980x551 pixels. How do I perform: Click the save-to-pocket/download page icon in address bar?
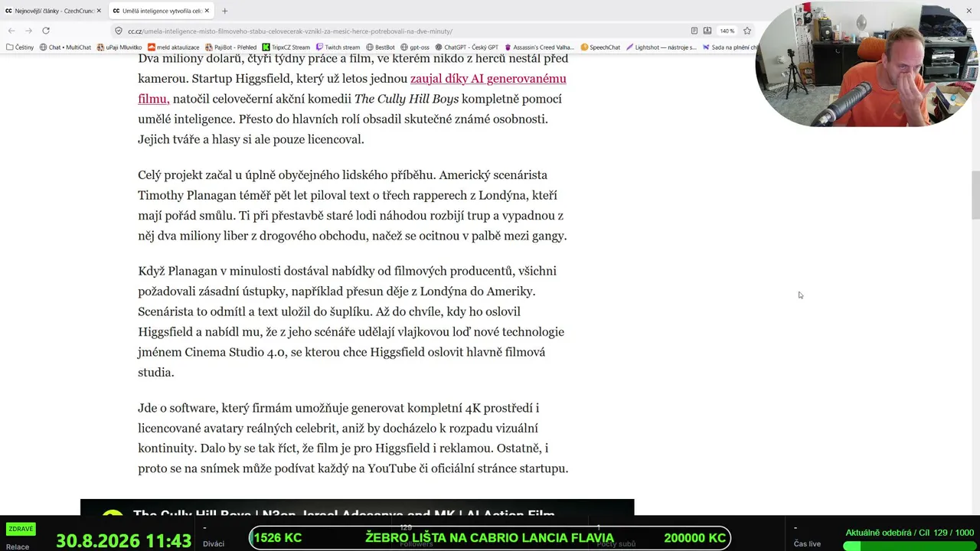click(x=707, y=31)
